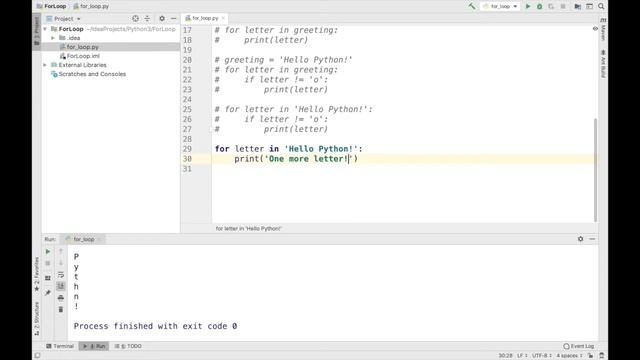640x360 pixels.
Task: Open the TODO tool window tab
Action: coord(128,346)
